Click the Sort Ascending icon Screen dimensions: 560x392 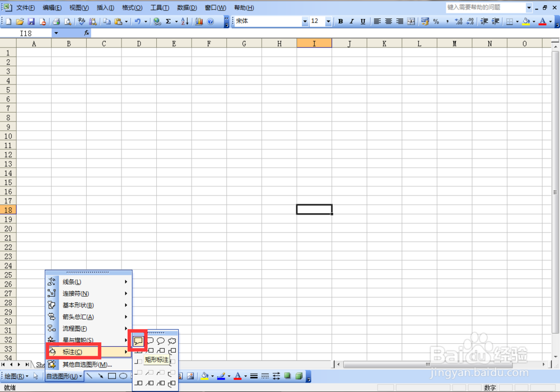(185, 21)
